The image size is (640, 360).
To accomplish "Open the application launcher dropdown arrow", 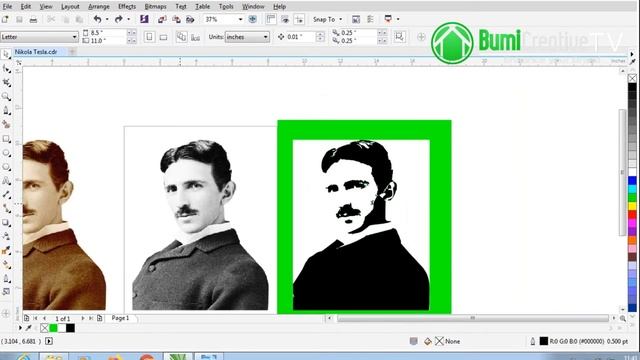I will tap(398, 19).
